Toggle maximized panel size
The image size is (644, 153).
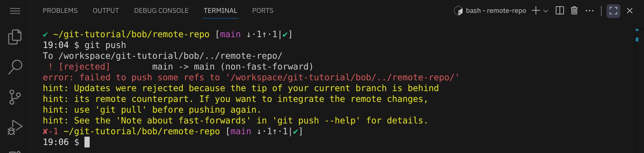613,11
